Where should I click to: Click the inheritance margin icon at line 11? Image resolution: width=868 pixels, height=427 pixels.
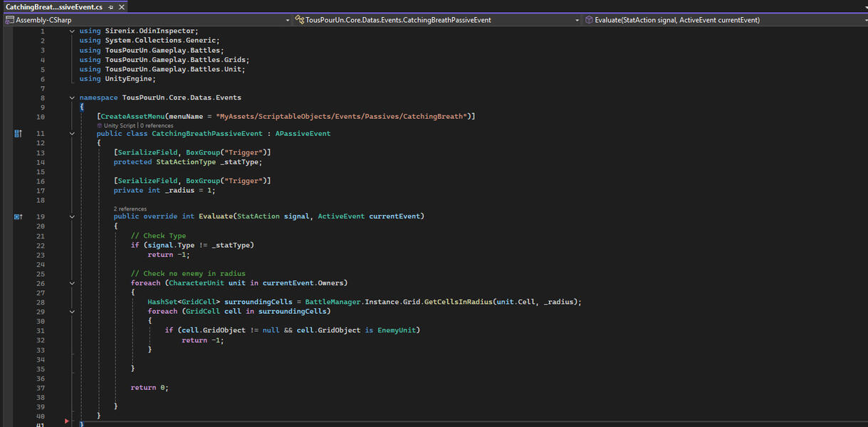(x=19, y=133)
